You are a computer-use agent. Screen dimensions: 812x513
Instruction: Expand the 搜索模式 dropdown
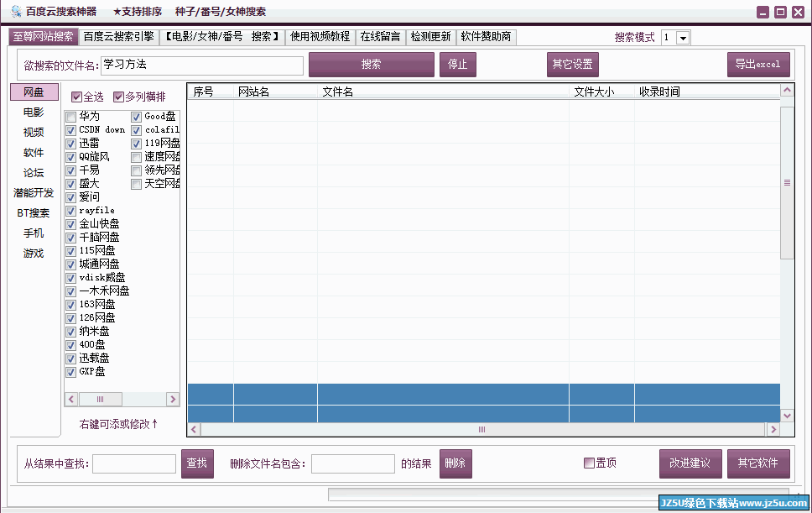tap(683, 38)
